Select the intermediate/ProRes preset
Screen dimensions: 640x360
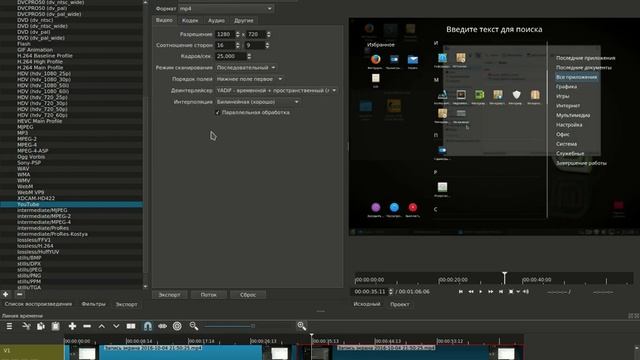71,228
